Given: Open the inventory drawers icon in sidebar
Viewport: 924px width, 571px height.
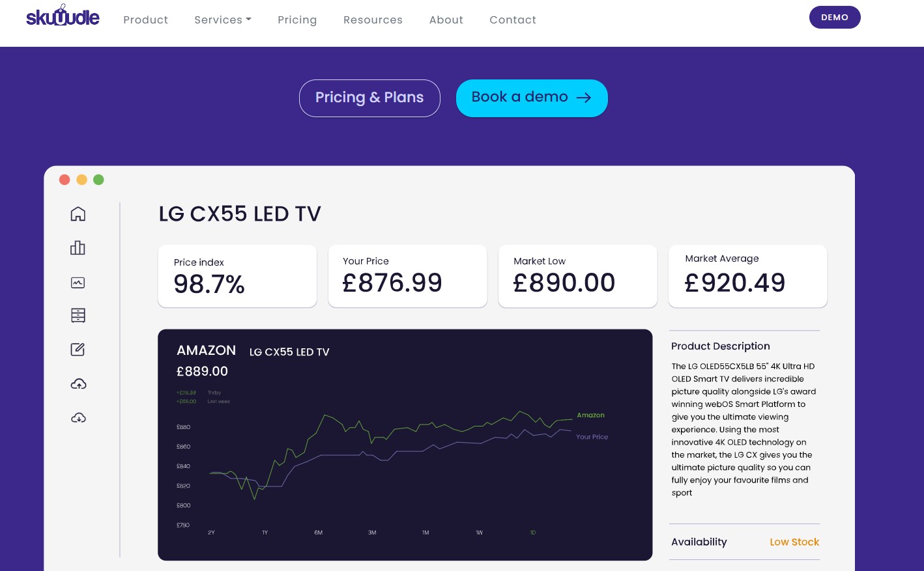Looking at the screenshot, I should (x=78, y=315).
